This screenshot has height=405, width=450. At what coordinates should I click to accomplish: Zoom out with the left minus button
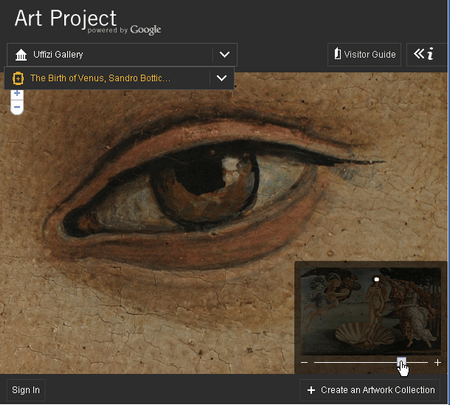(17, 107)
